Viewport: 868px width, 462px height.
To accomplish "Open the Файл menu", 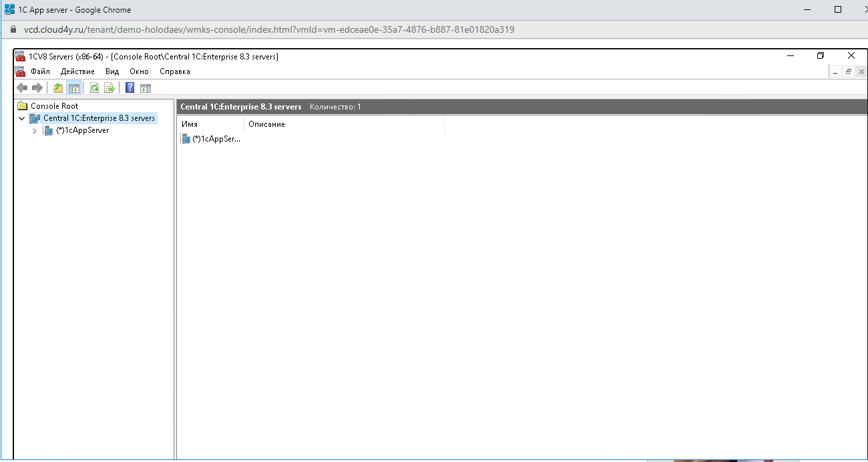I will (x=40, y=71).
